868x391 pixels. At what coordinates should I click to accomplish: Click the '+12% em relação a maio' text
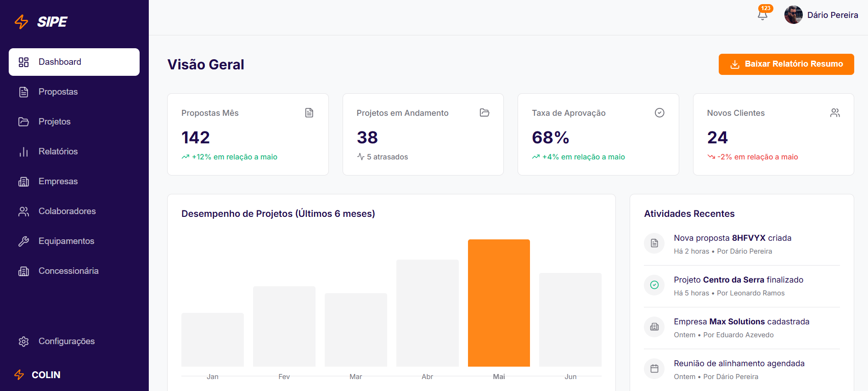coord(235,157)
